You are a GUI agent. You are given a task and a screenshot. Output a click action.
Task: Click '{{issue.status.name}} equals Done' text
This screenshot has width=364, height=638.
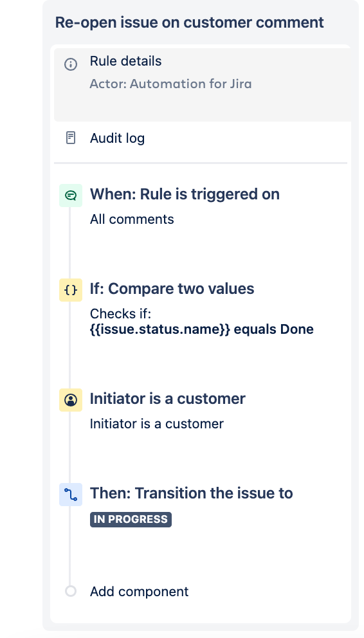(202, 329)
